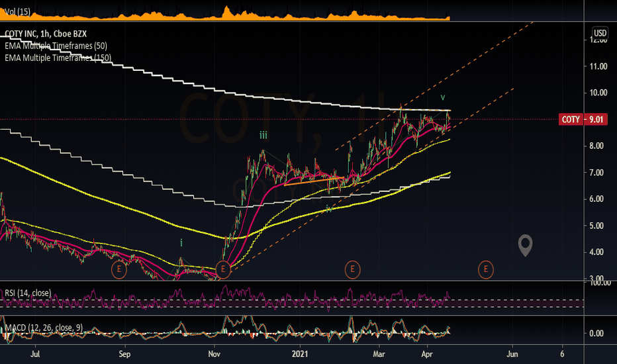Click the Sep date on time axis
Viewport: 617px width, 364px height.
(124, 354)
